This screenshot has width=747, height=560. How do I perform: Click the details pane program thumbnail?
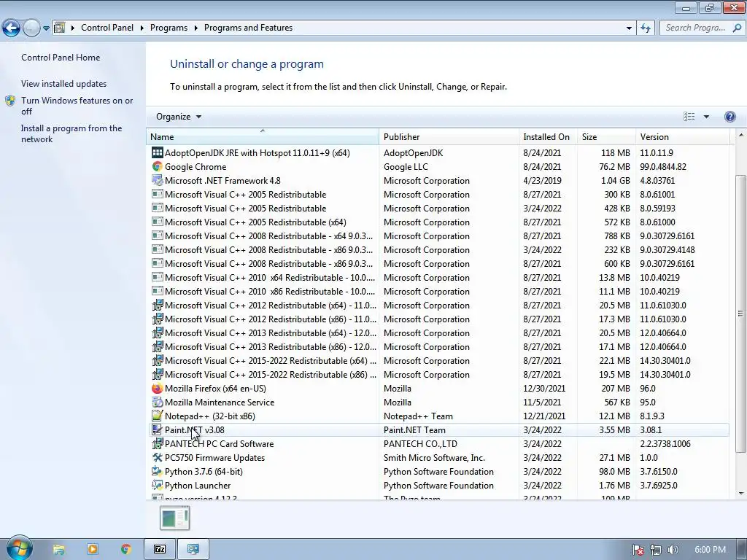(175, 518)
